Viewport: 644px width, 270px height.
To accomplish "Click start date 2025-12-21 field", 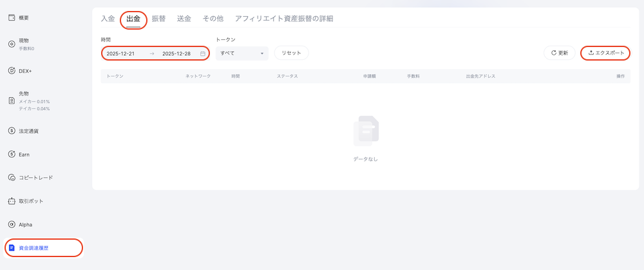I will [120, 53].
